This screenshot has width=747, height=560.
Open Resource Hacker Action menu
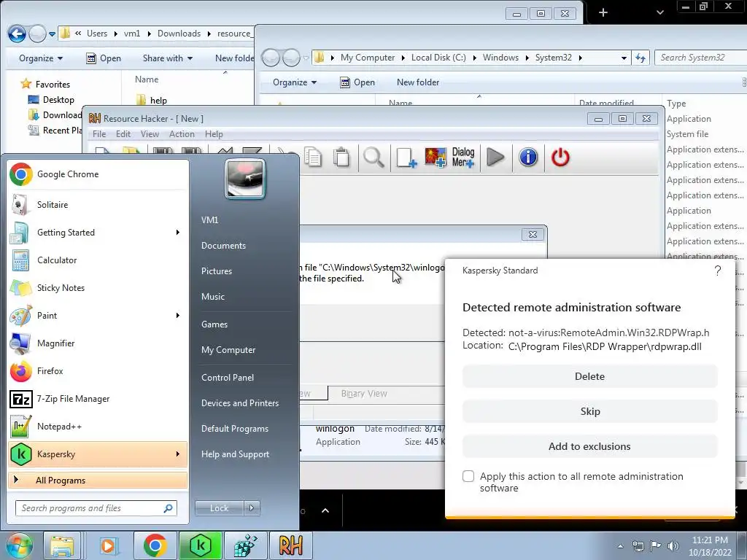pyautogui.click(x=182, y=134)
